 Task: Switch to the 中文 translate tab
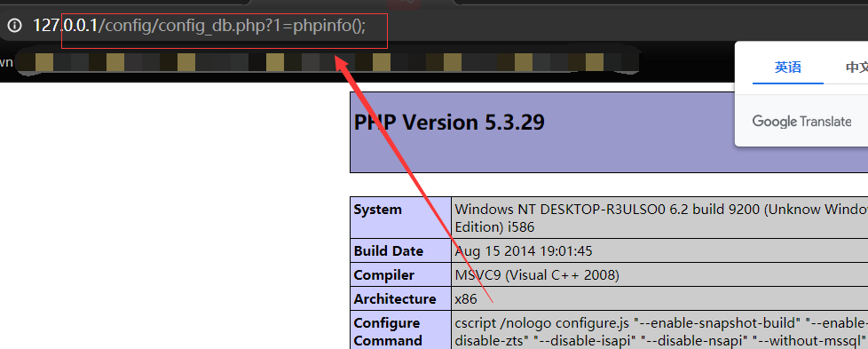pos(856,67)
